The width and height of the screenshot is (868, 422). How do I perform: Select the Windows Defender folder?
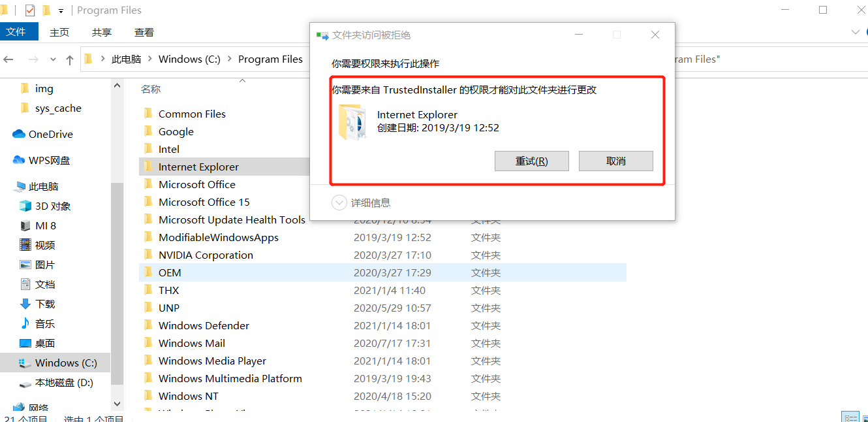coord(204,325)
